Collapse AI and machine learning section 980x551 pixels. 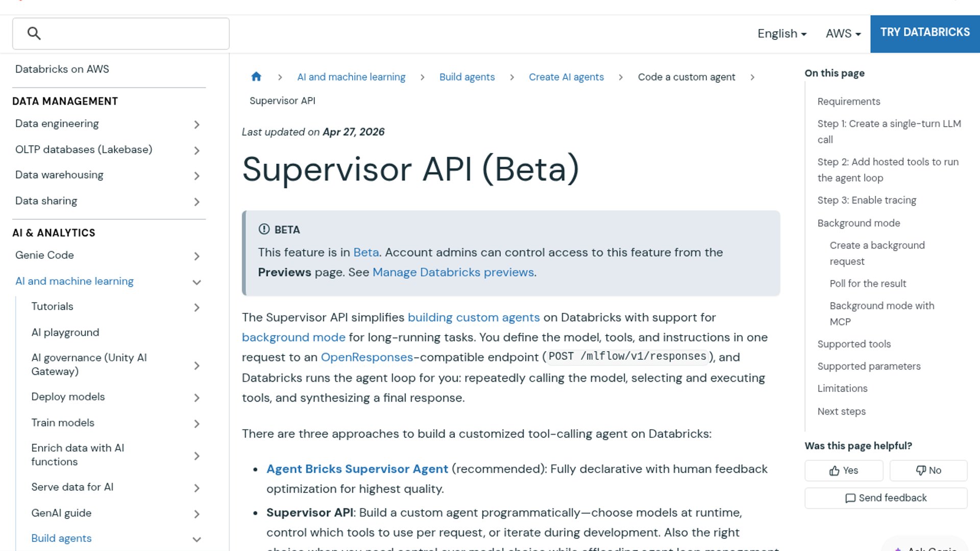click(x=197, y=282)
